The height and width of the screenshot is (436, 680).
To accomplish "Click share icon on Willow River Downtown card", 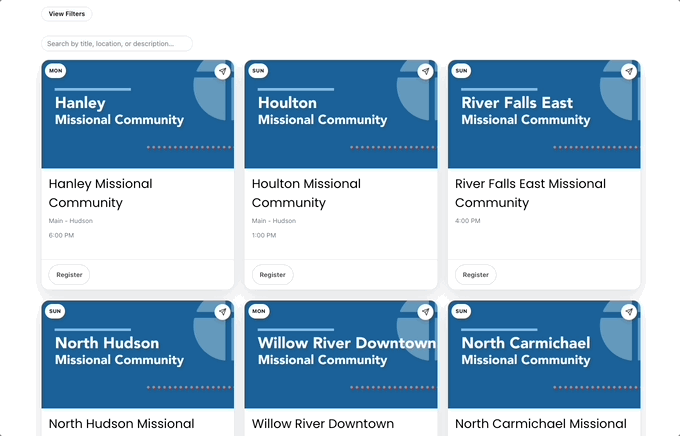I will [x=425, y=312].
